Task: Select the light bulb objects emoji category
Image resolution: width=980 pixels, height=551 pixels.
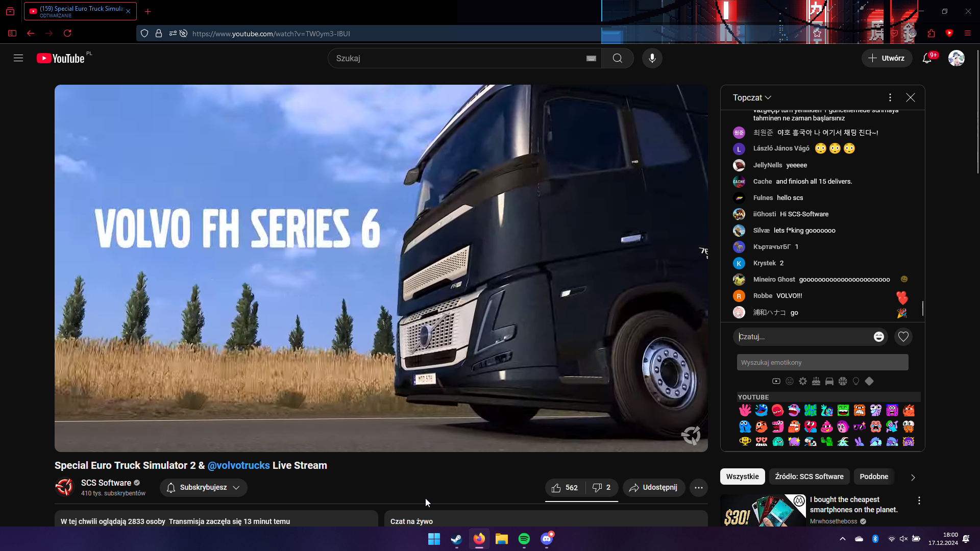Action: coord(856,381)
